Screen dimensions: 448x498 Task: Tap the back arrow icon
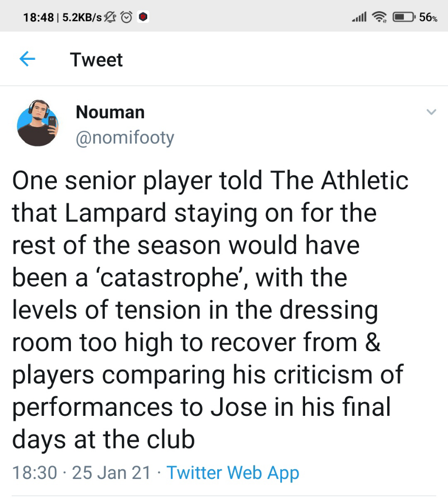point(27,60)
